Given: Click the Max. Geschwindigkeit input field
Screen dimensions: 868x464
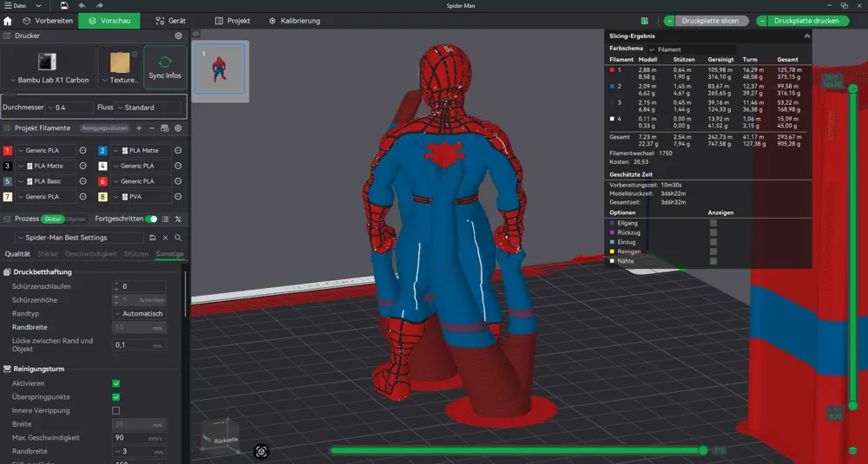Looking at the screenshot, I should (139, 438).
